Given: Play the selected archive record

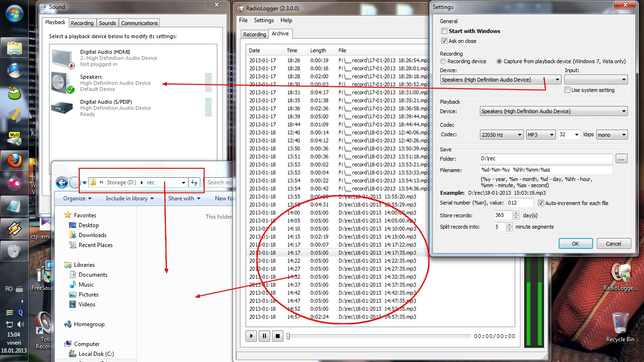Looking at the screenshot, I should 251,336.
